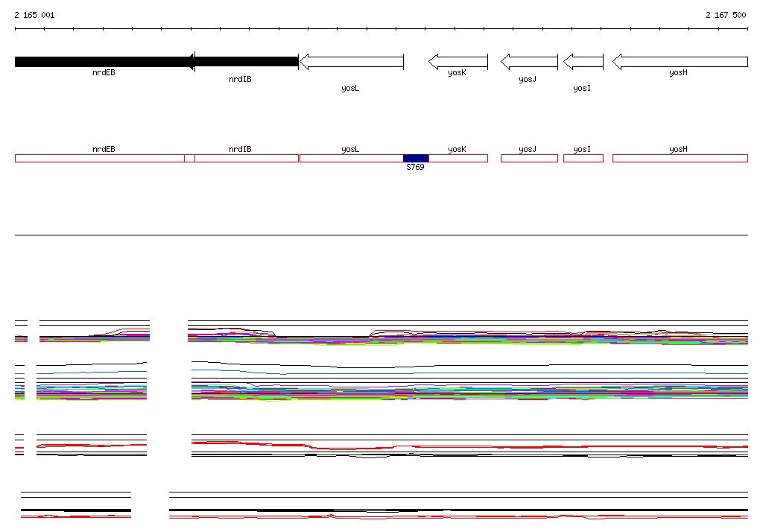The height and width of the screenshot is (532, 763).
Task: Click the yosI red outlined box
Action: [583, 158]
